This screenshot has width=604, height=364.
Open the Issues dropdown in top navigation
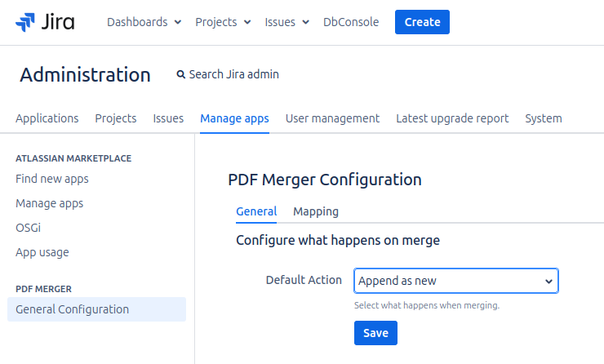click(287, 22)
